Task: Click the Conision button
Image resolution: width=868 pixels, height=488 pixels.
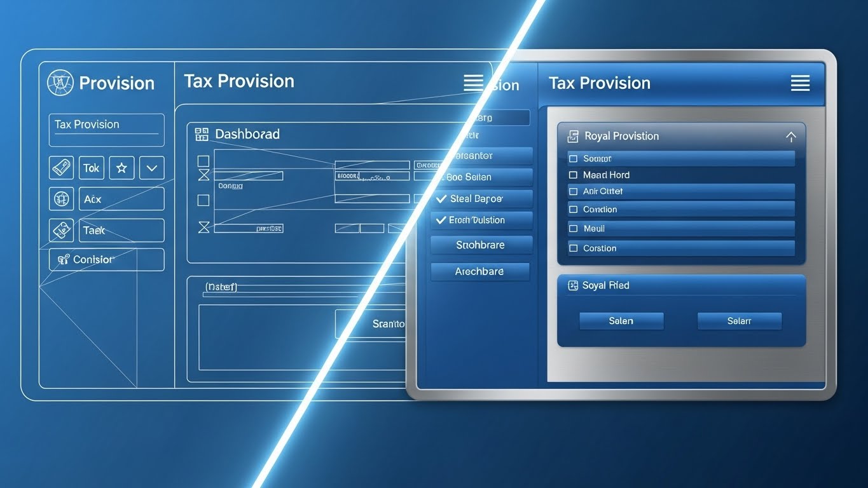Action: point(106,259)
